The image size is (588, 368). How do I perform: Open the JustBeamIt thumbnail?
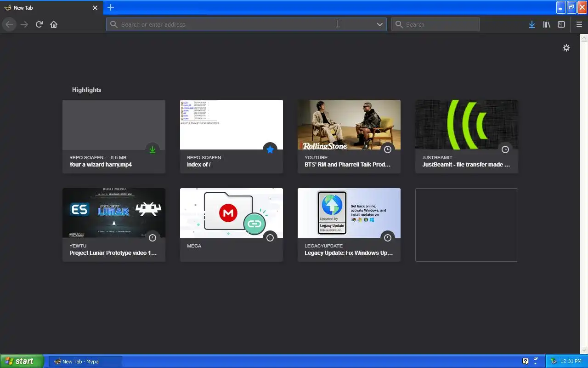pyautogui.click(x=467, y=125)
